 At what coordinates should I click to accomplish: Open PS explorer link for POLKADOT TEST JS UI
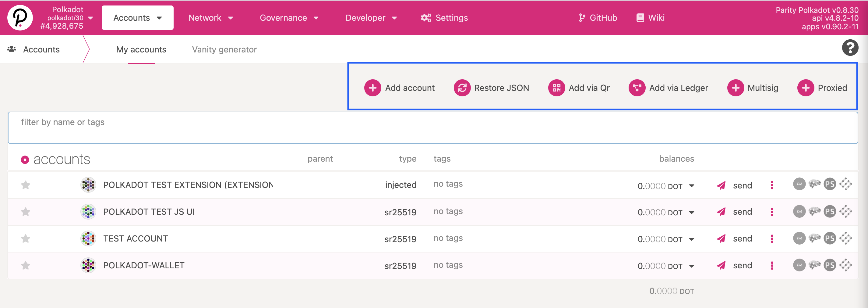coord(830,211)
